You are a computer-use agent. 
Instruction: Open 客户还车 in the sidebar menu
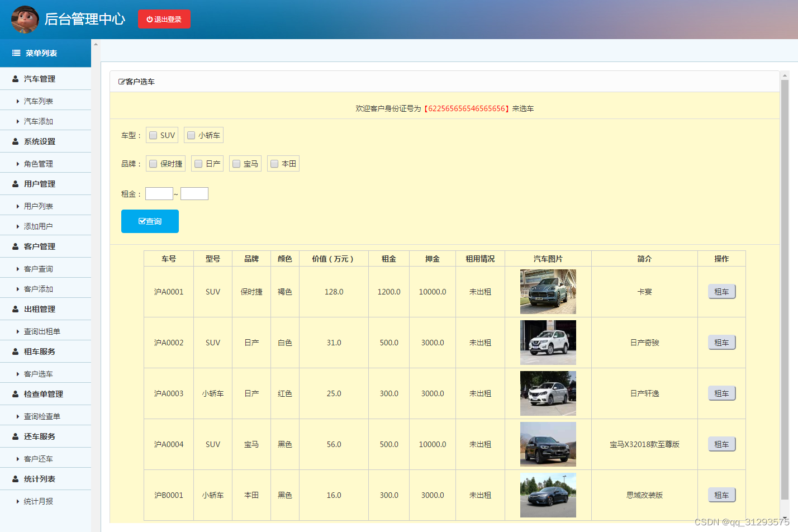point(38,459)
